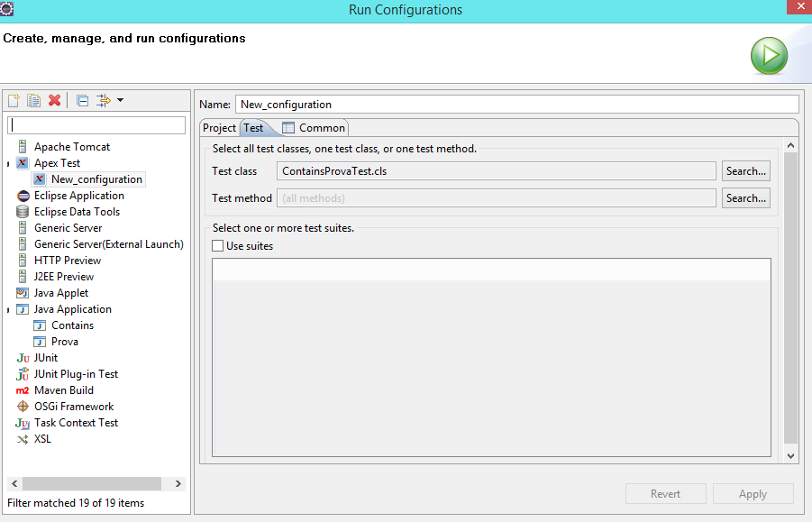Click the Duplicate configuration icon
This screenshot has width=812, height=522.
[34, 101]
